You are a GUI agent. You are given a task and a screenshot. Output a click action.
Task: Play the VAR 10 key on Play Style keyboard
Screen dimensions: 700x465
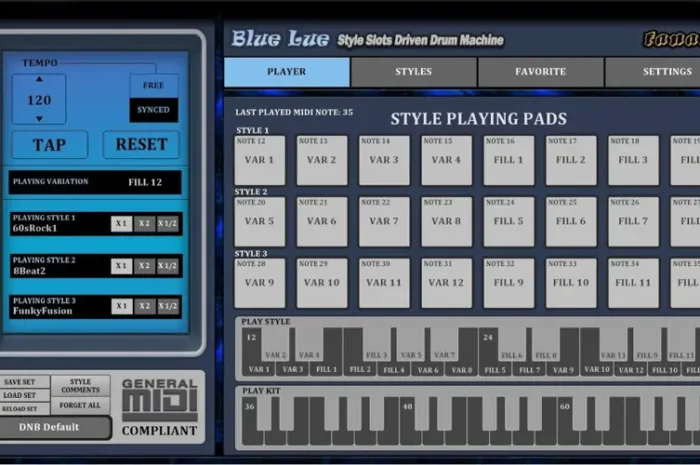597,370
